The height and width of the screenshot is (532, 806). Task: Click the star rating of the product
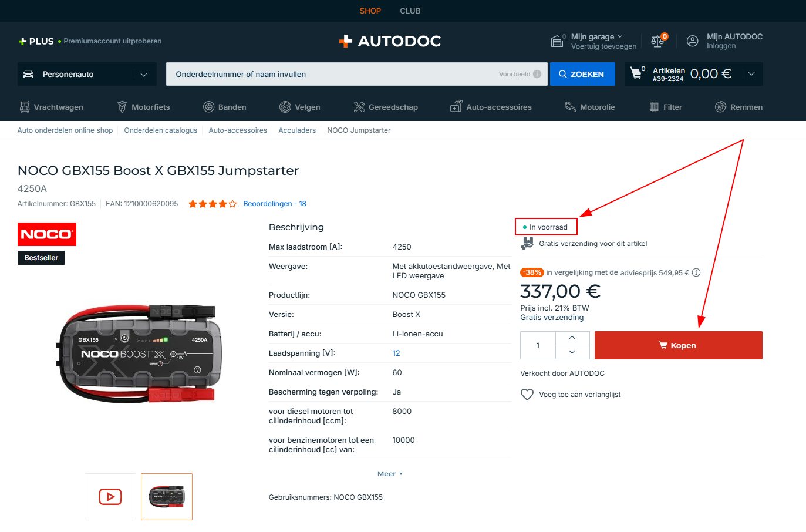(213, 204)
